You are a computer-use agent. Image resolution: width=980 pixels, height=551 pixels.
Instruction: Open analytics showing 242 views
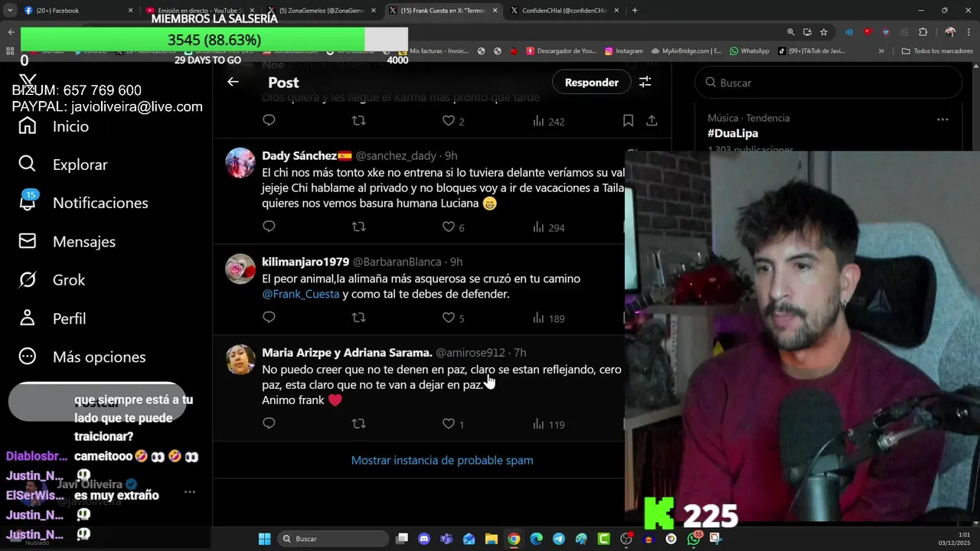[548, 121]
